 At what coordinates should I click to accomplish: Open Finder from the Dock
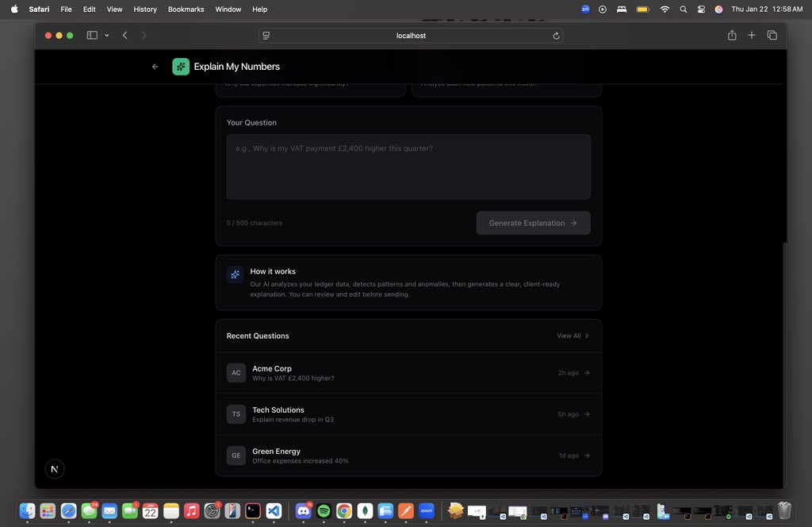click(x=28, y=511)
